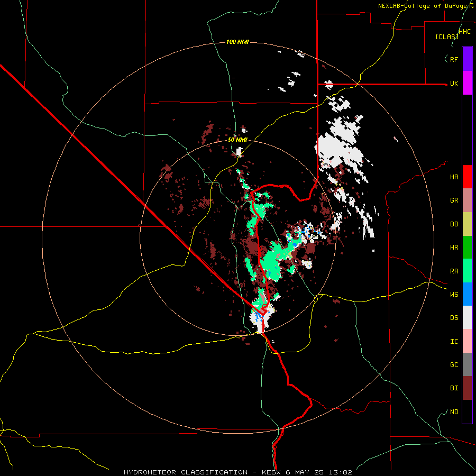Click the HYDROMETEOR CLASSIFICATION caption
Image resolution: width=476 pixels, height=476 pixels.
click(186, 472)
